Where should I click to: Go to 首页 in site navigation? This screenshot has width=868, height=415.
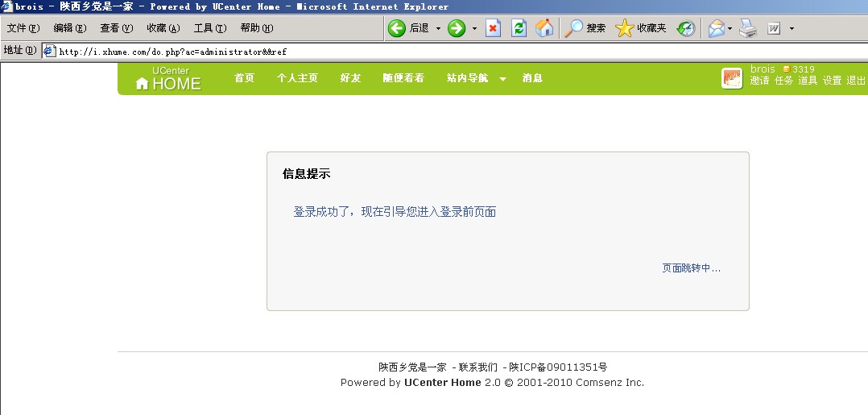pyautogui.click(x=244, y=78)
